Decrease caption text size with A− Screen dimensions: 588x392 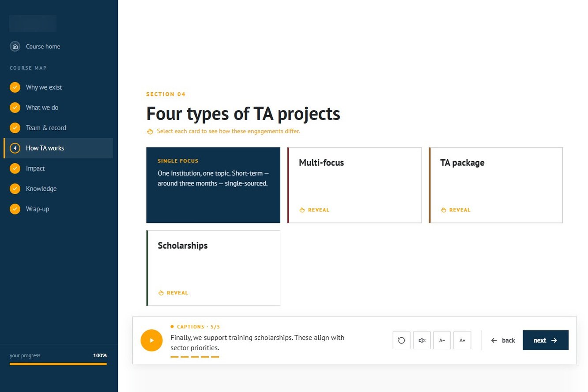[442, 340]
